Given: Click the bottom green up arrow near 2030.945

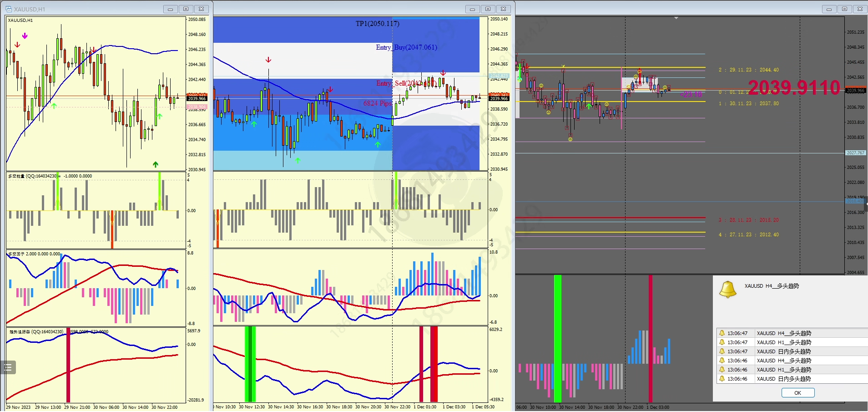Looking at the screenshot, I should (x=156, y=164).
